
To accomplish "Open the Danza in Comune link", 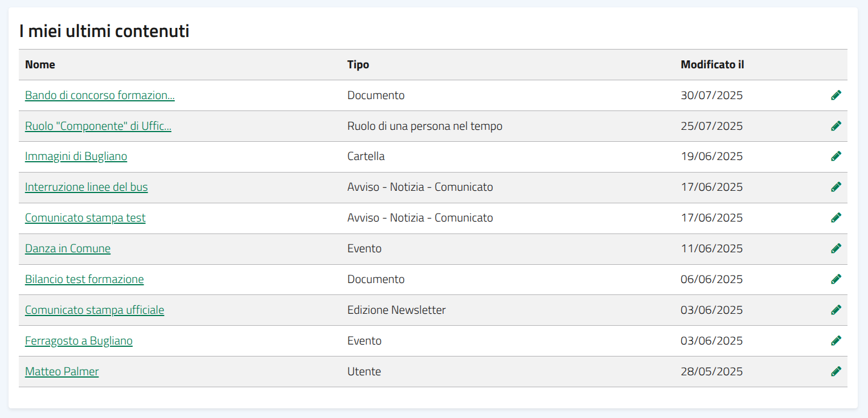I will coord(68,248).
